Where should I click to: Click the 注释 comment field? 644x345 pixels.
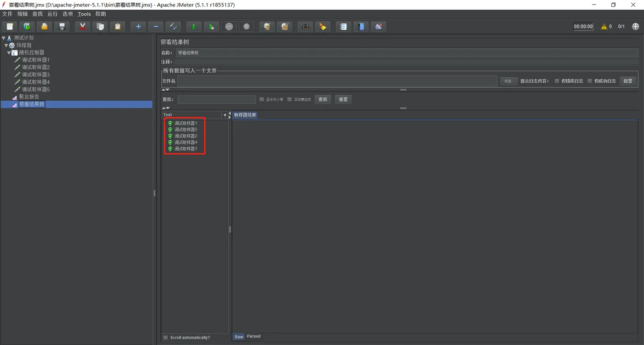[407, 62]
